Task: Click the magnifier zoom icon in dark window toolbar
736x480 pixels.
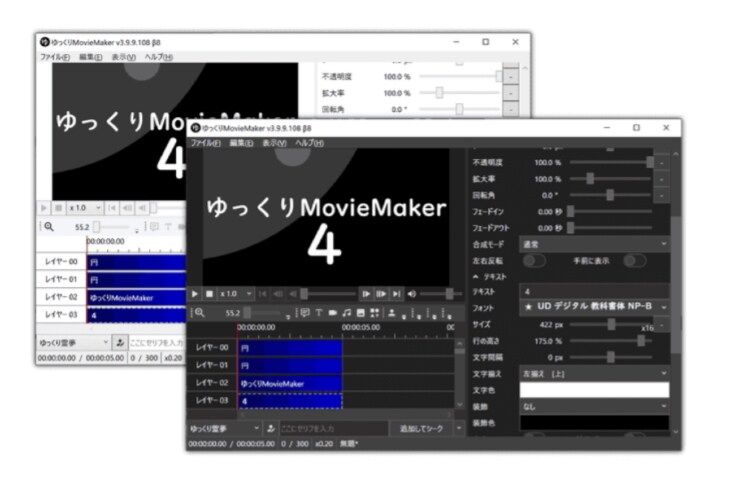Action: click(199, 313)
